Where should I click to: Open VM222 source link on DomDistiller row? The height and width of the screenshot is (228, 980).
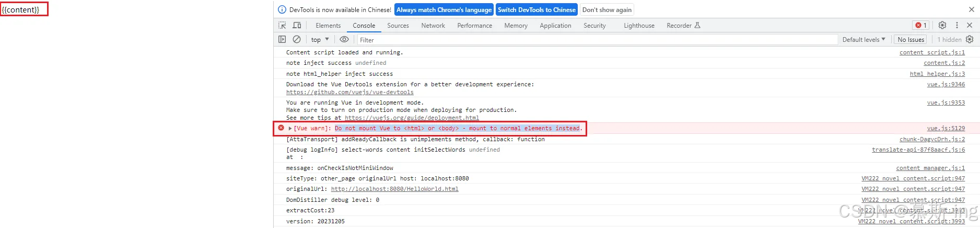(913, 200)
